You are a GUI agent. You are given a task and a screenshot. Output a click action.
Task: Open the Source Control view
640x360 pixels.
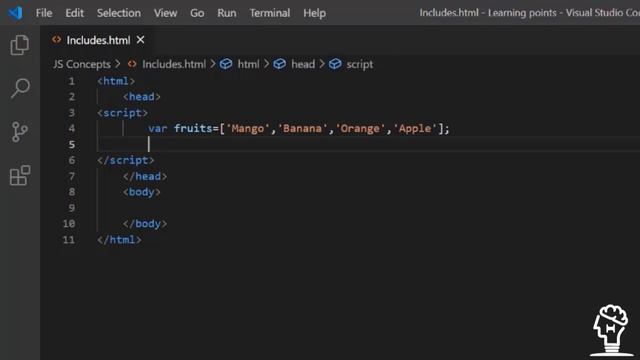click(x=20, y=132)
